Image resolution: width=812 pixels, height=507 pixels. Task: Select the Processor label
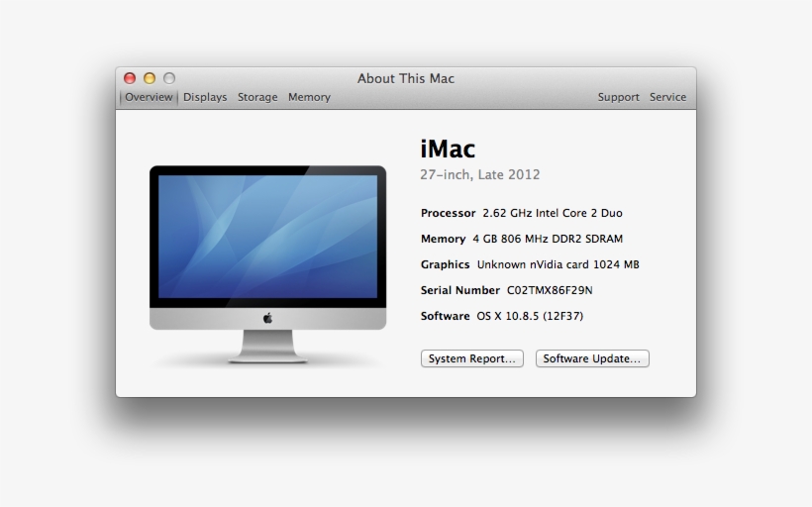[x=448, y=213]
